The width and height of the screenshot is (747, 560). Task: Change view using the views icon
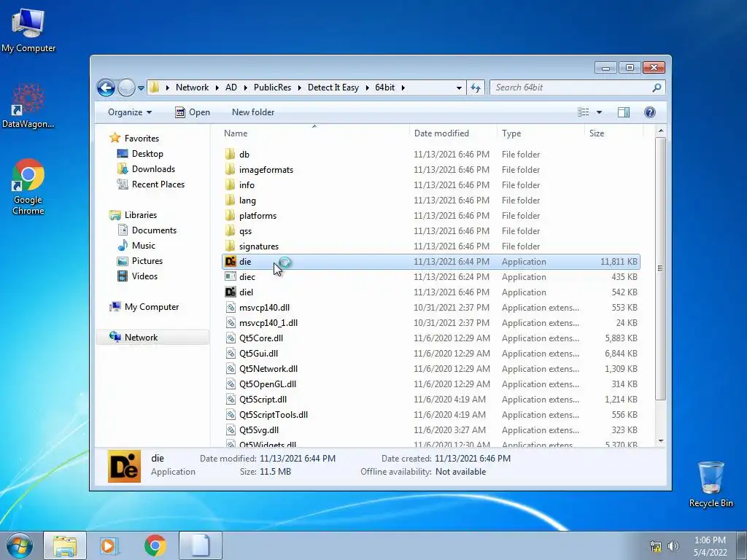[x=583, y=112]
